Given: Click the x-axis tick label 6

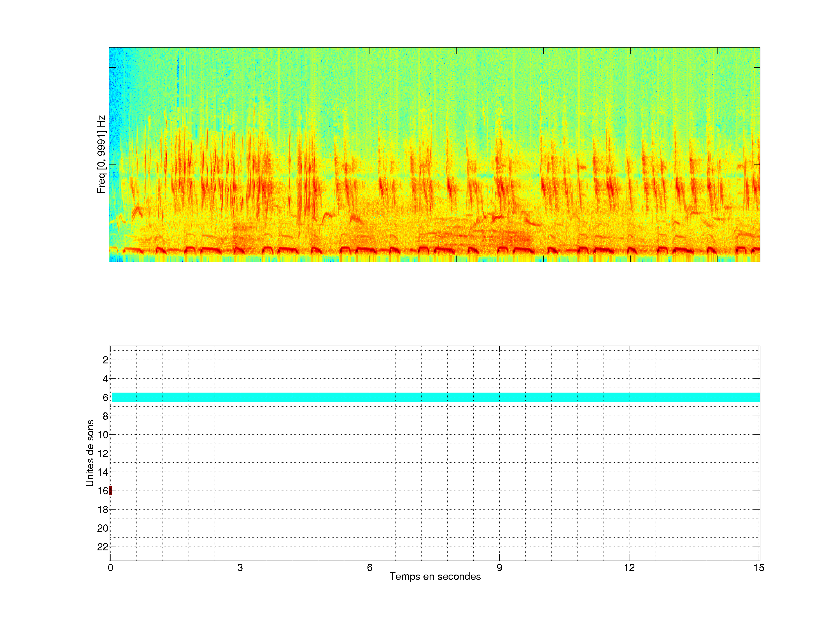Looking at the screenshot, I should [370, 568].
